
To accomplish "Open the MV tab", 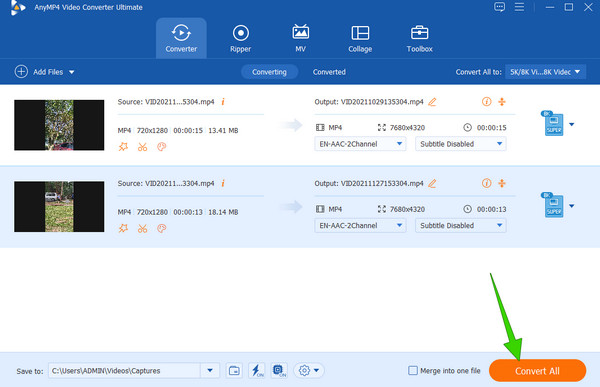I will point(300,38).
